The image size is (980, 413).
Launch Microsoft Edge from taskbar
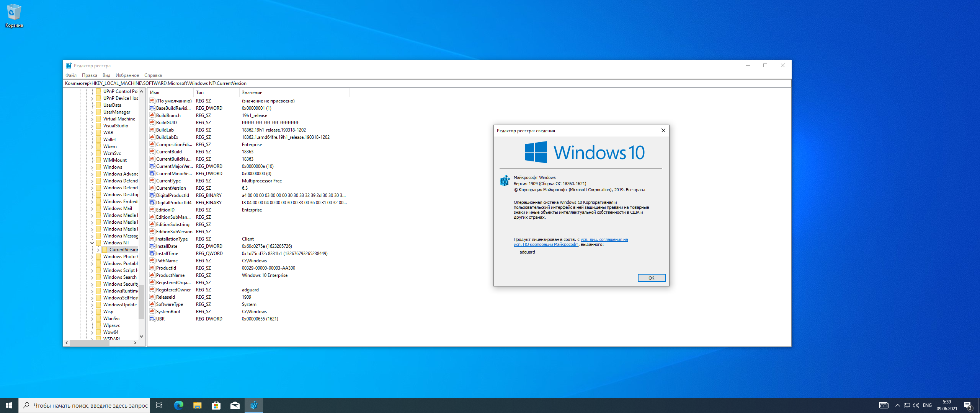click(x=178, y=405)
